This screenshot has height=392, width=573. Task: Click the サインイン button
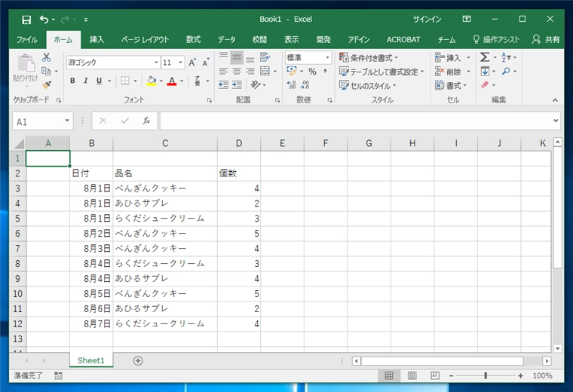tap(427, 19)
